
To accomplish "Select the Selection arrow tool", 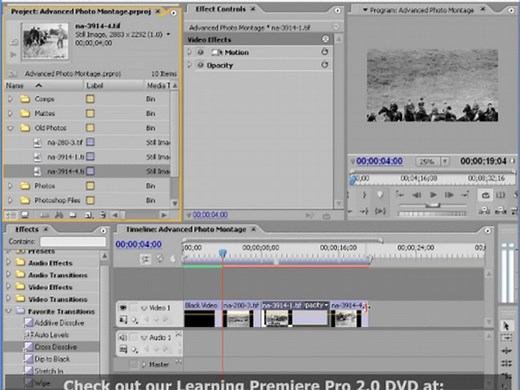I will [x=506, y=325].
